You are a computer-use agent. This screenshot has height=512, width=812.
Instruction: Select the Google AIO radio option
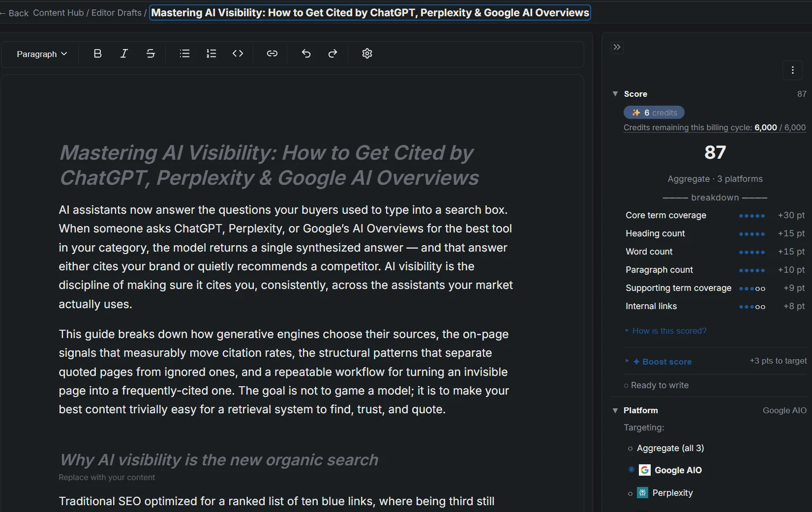pyautogui.click(x=632, y=470)
